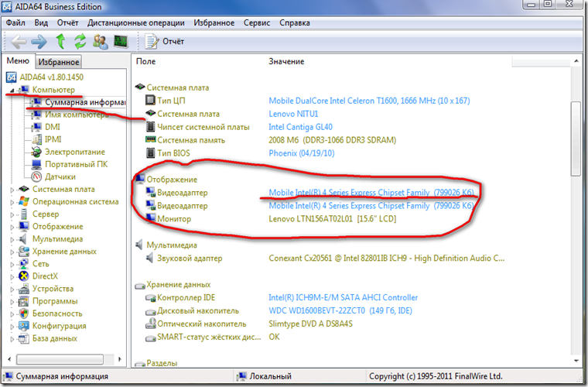Viewport: 588px width, 387px height.
Task: Click the AIDA64 v1.80.1450 root icon
Action: point(12,77)
